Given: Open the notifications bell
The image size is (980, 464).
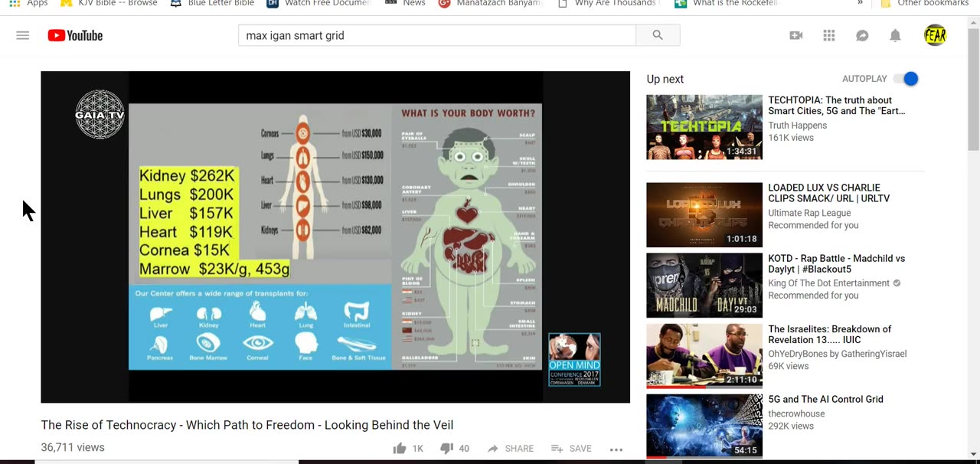Looking at the screenshot, I should [895, 35].
